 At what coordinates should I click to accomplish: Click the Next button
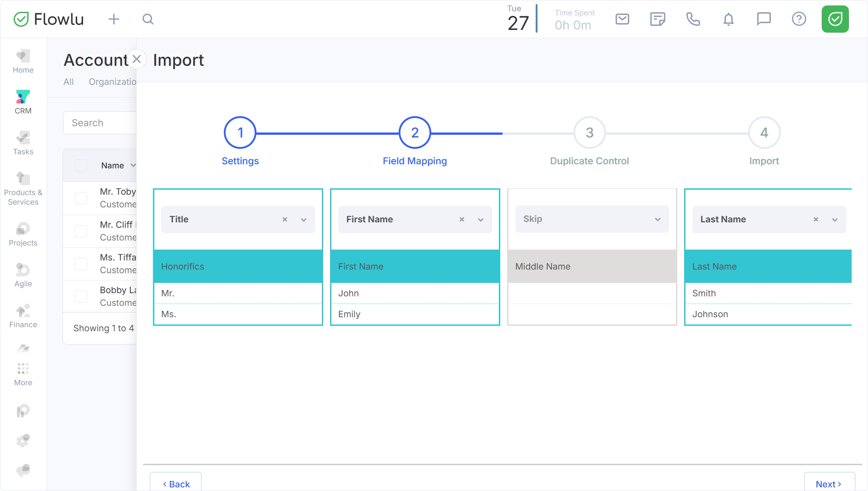coord(829,484)
